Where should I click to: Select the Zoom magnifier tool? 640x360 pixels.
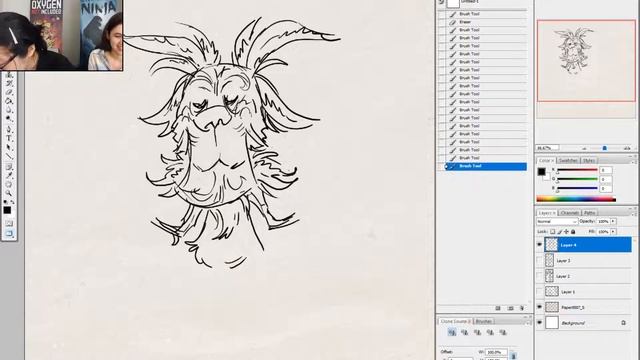(9, 193)
